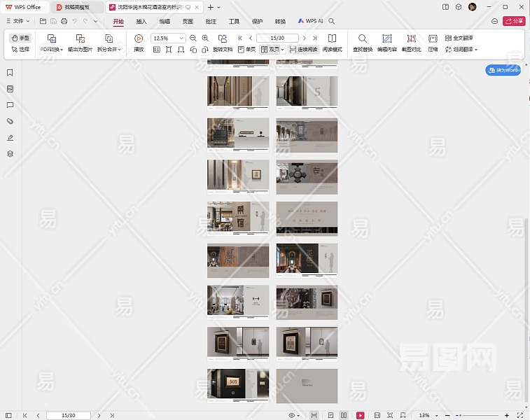Click the Screenshot Compare (截图对比) icon
Screen dimensions: 530x420
(x=411, y=38)
